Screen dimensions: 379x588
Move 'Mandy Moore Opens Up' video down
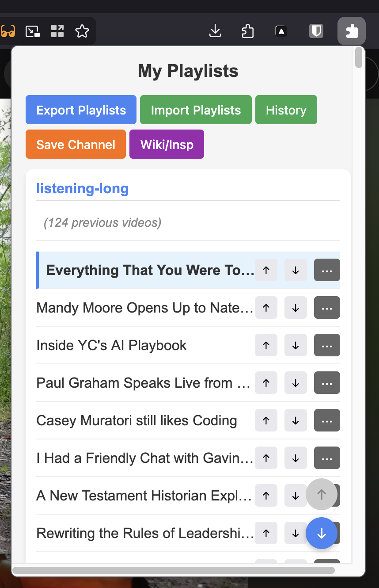(296, 308)
